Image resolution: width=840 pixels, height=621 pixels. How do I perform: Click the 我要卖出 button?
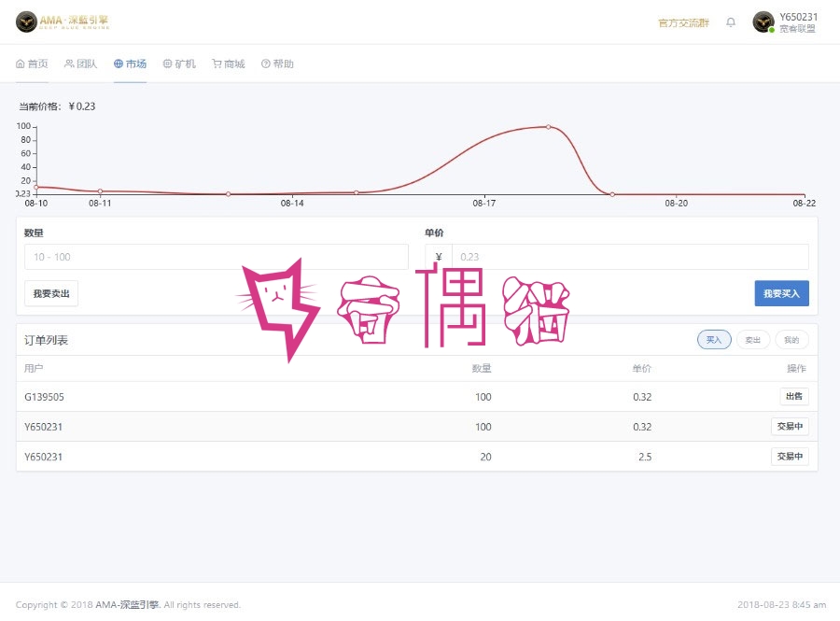(x=51, y=293)
